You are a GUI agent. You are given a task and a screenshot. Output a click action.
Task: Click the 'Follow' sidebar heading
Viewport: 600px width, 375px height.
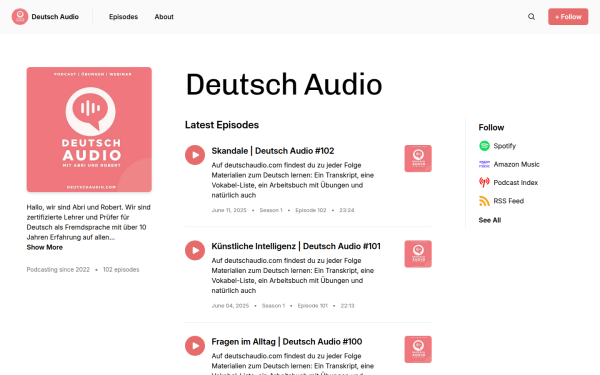pos(491,127)
